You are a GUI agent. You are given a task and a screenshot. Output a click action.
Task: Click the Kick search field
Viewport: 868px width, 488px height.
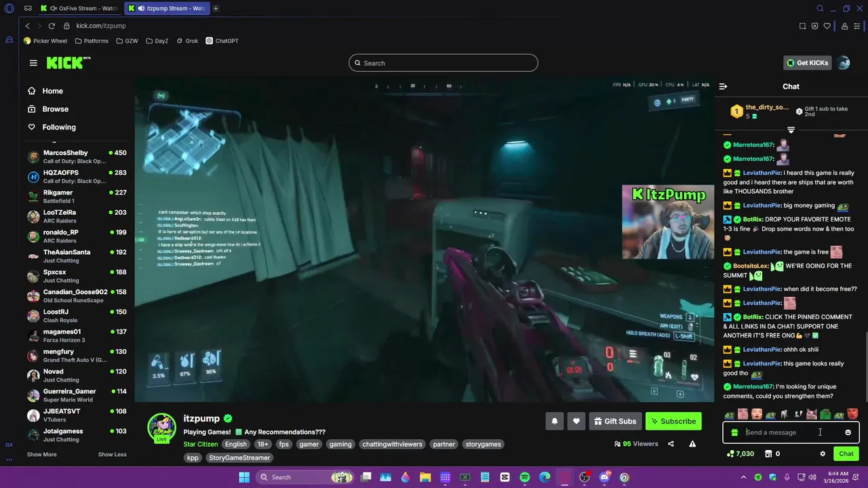443,63
